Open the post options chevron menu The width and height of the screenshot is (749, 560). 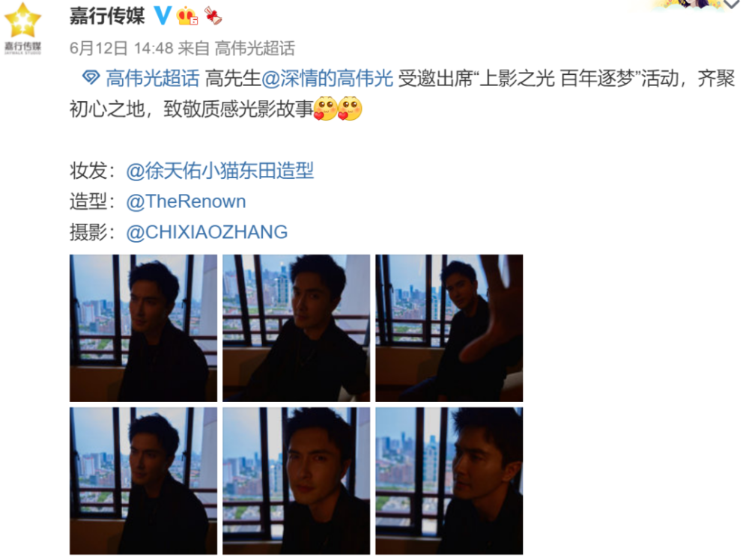pos(731,4)
